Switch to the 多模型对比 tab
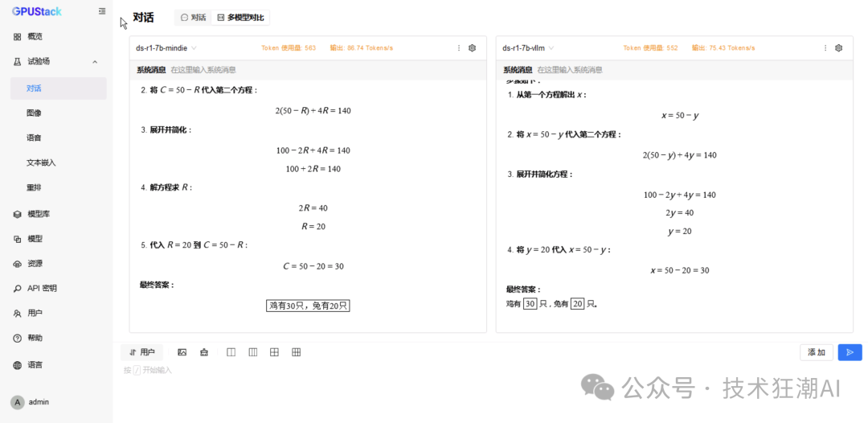The width and height of the screenshot is (868, 423). [x=240, y=18]
